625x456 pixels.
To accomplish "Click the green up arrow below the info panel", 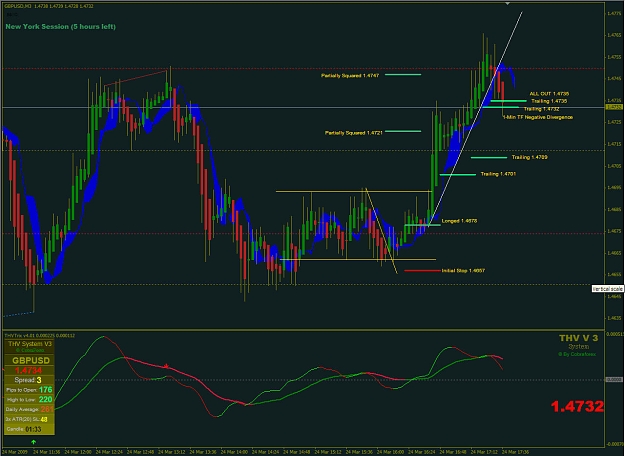I will coord(33,442).
